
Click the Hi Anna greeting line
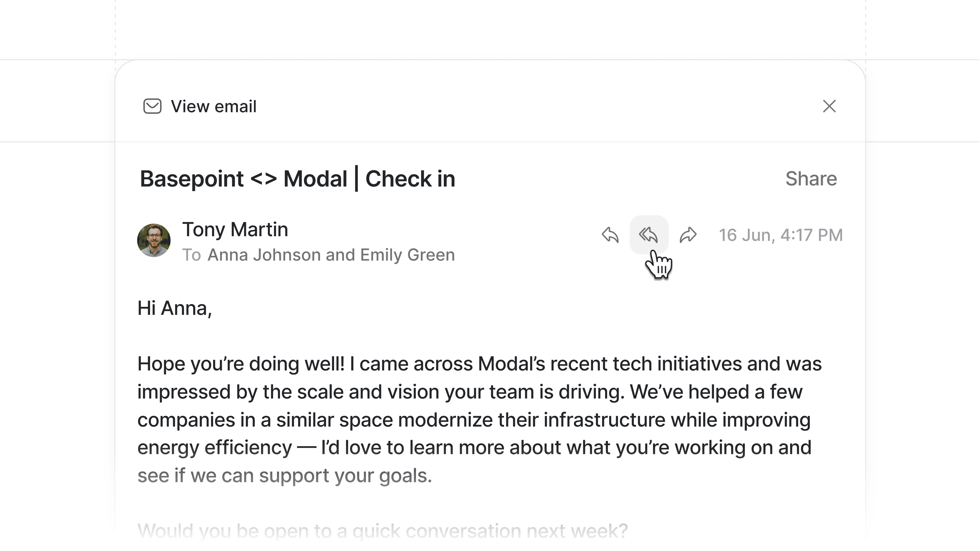175,308
